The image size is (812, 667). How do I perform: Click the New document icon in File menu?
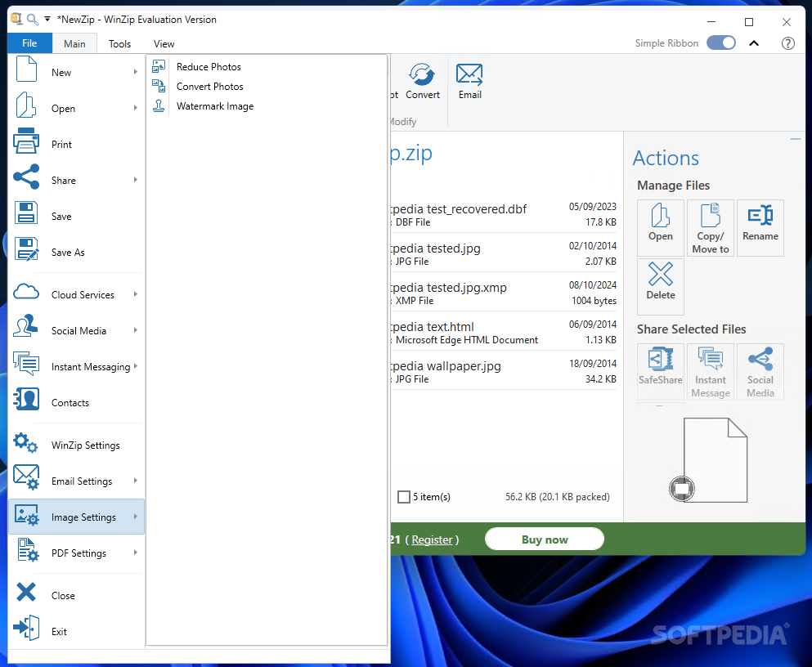(26, 69)
